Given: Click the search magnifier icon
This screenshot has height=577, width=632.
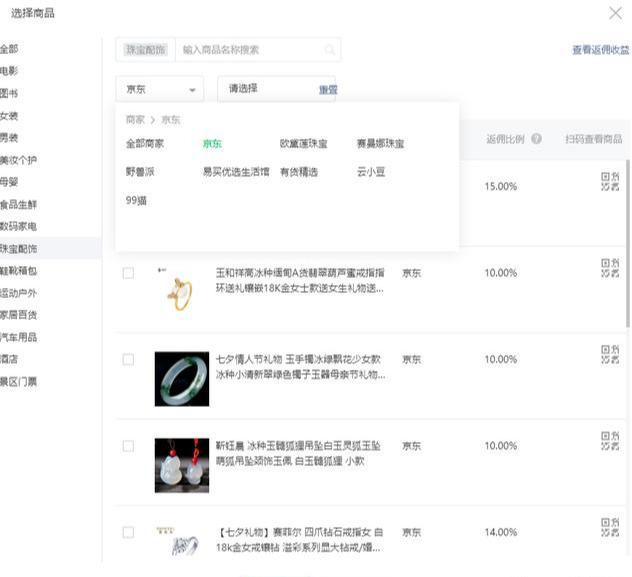Looking at the screenshot, I should (x=329, y=50).
